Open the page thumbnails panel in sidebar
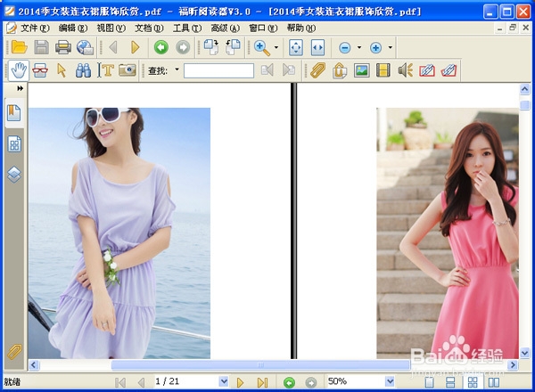This screenshot has height=392, width=535. pos(14,143)
